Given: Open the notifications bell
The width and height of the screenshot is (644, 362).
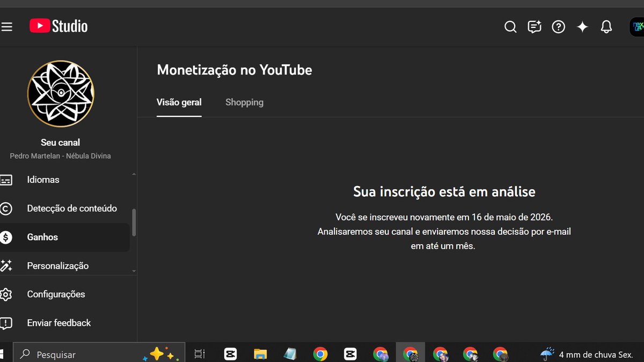Looking at the screenshot, I should (x=606, y=27).
